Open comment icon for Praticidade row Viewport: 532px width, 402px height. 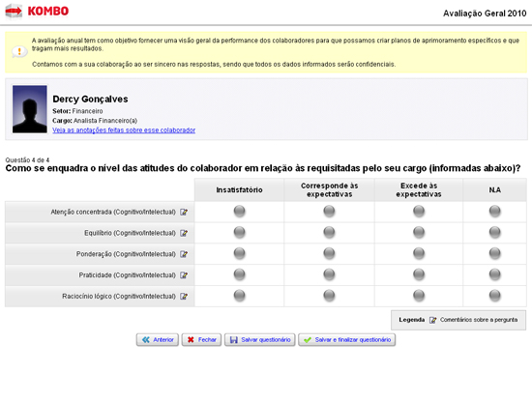click(x=184, y=274)
